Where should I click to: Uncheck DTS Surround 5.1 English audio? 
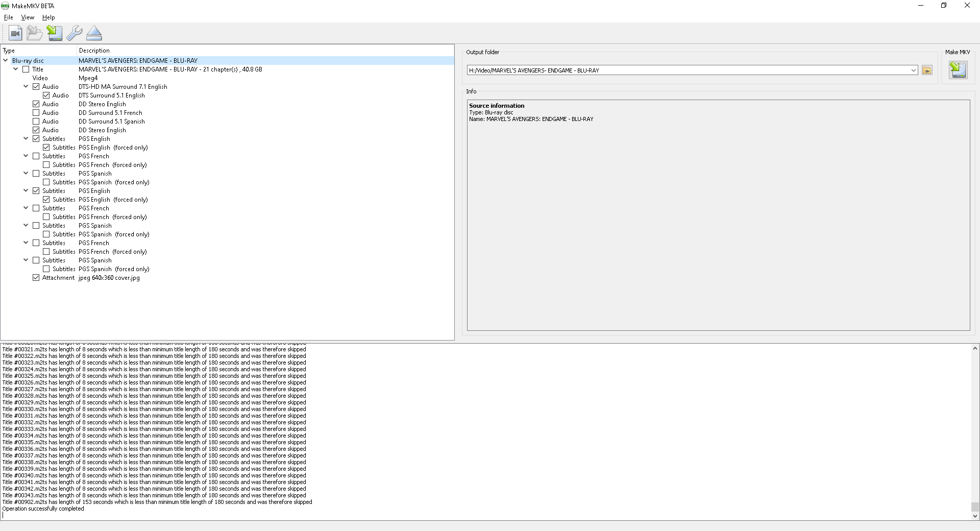[x=46, y=95]
